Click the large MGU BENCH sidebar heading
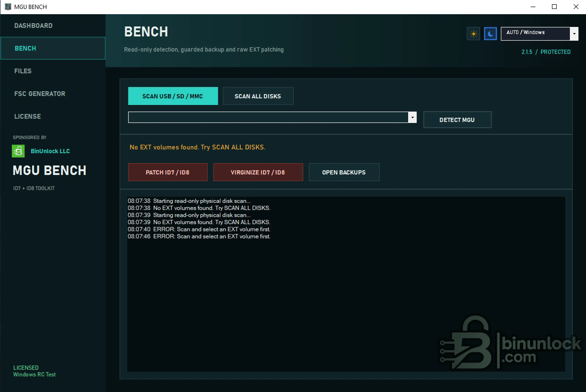 click(x=49, y=170)
